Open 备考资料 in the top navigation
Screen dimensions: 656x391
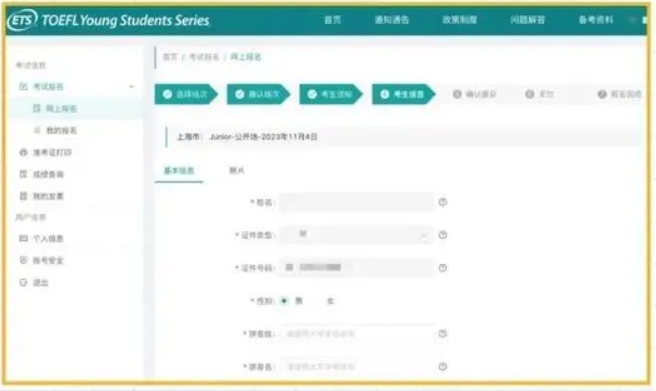coord(596,20)
